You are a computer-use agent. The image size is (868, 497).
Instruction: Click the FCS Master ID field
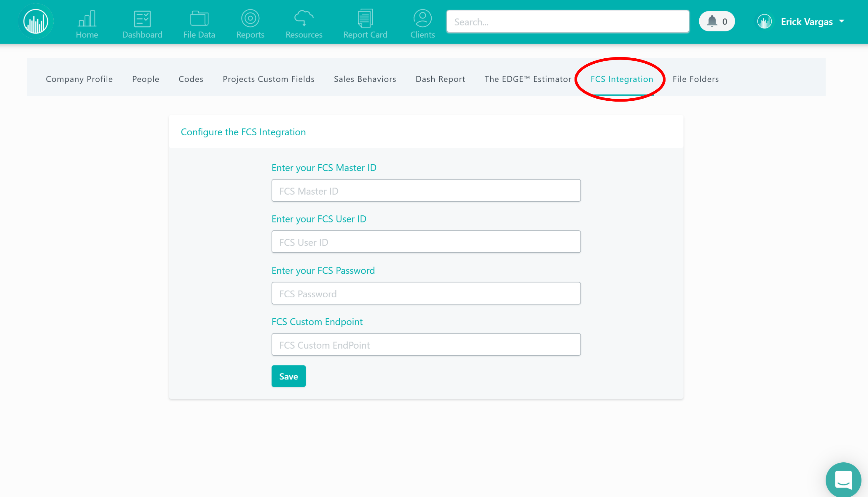(x=426, y=190)
